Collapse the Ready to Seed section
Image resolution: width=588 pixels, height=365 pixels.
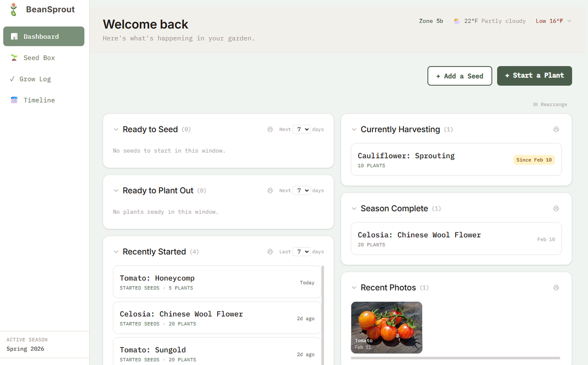coord(116,130)
